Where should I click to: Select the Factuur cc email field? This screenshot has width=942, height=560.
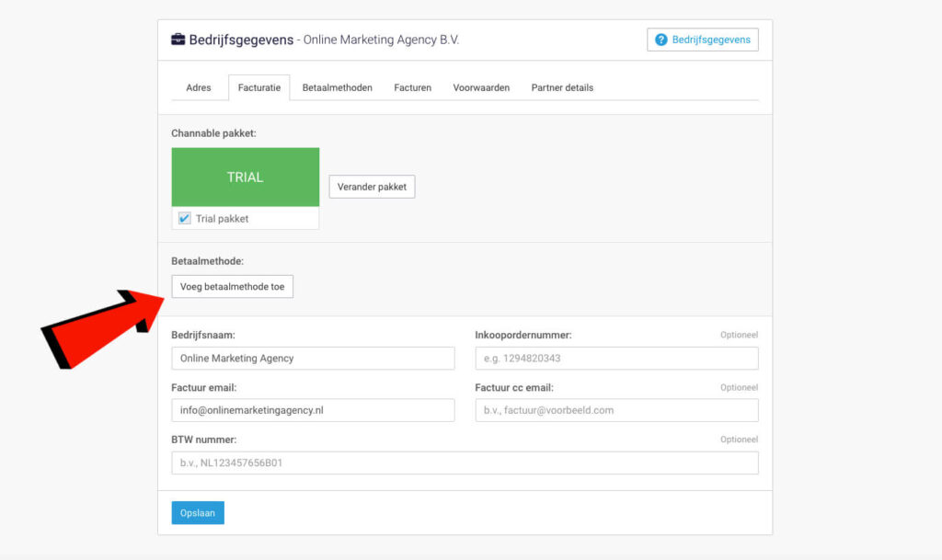click(616, 410)
